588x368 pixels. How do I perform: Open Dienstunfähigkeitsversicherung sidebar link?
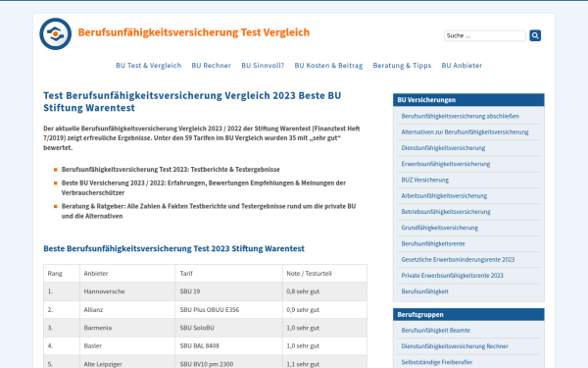(443, 148)
